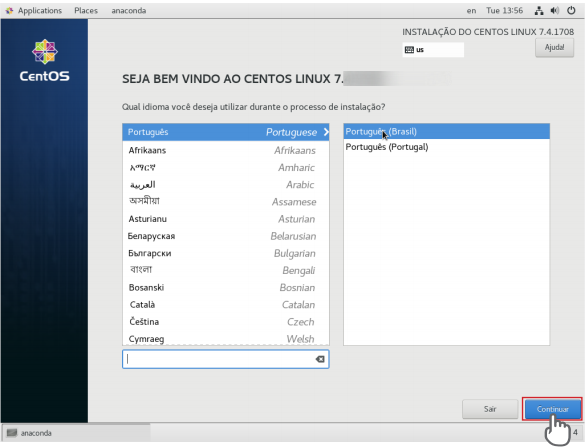The image size is (588, 448).
Task: Click the Continuar button
Action: tap(552, 409)
